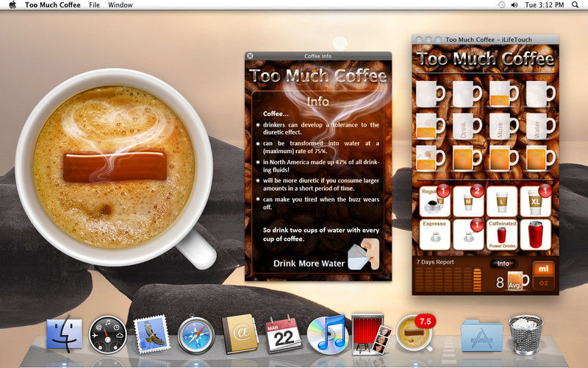The width and height of the screenshot is (588, 368).
Task: Click the line about the 75% water rate
Action: [x=320, y=147]
